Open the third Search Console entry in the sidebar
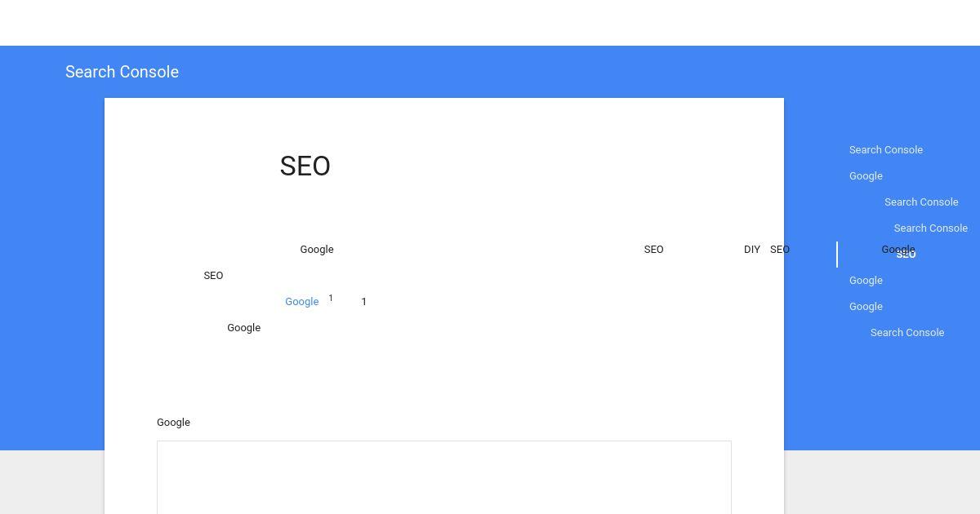 coord(930,228)
